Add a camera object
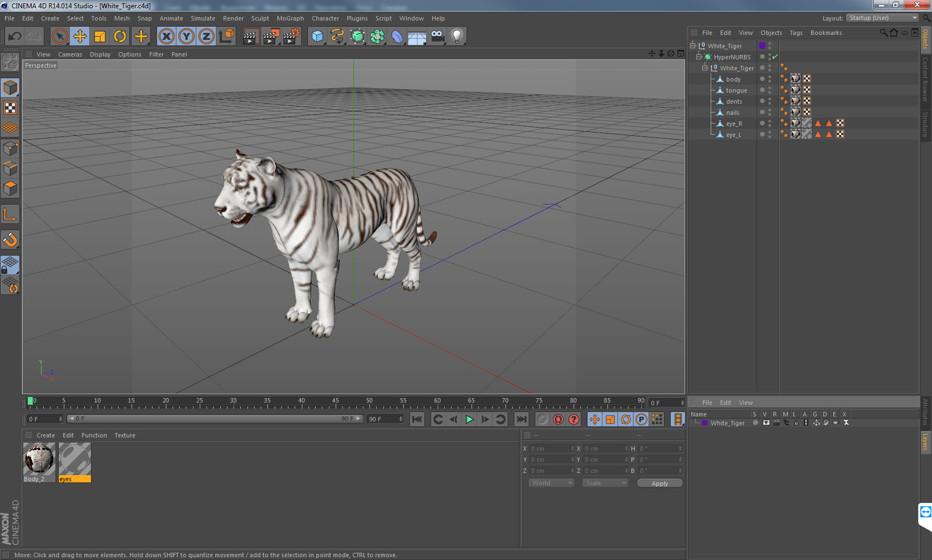Image resolution: width=932 pixels, height=560 pixels. click(437, 37)
